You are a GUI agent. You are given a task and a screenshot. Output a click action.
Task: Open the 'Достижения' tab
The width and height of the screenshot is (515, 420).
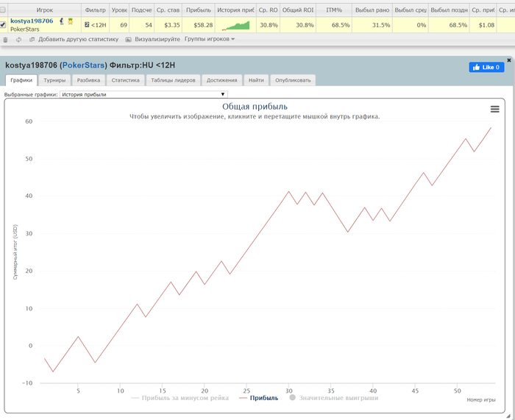221,80
